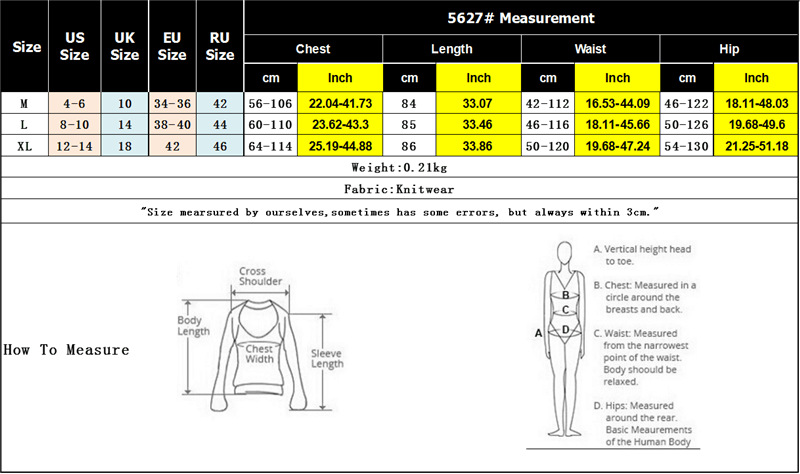This screenshot has width=800, height=474.
Task: Click waist cm value '42-112'
Action: coord(547,104)
